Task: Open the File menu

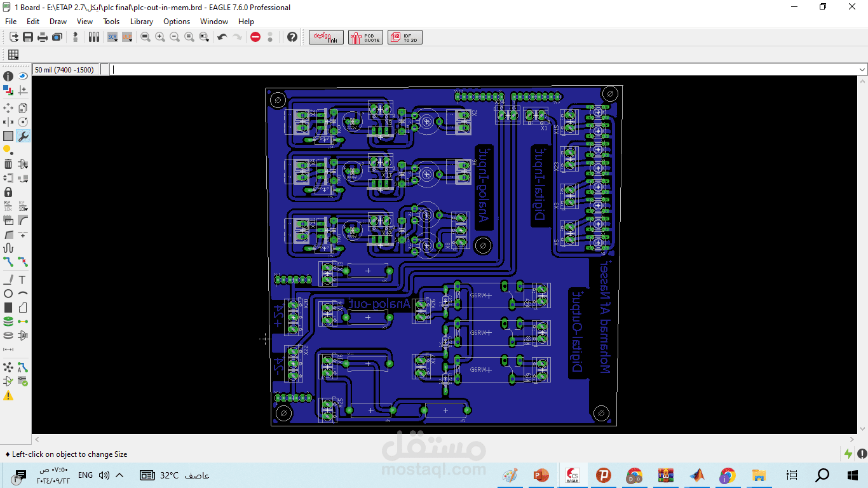Action: click(11, 22)
